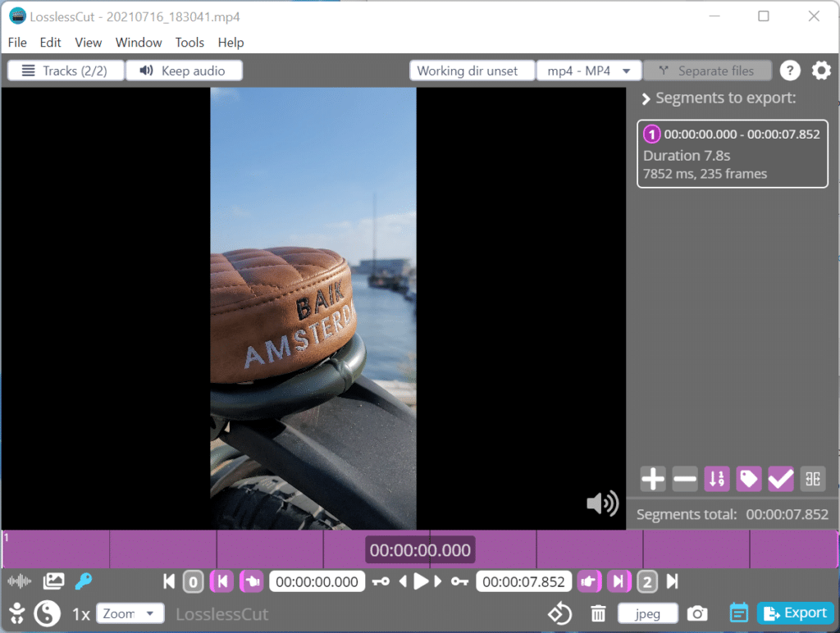Toggle Keep audio setting
Screen dimensions: 840x633
point(184,71)
